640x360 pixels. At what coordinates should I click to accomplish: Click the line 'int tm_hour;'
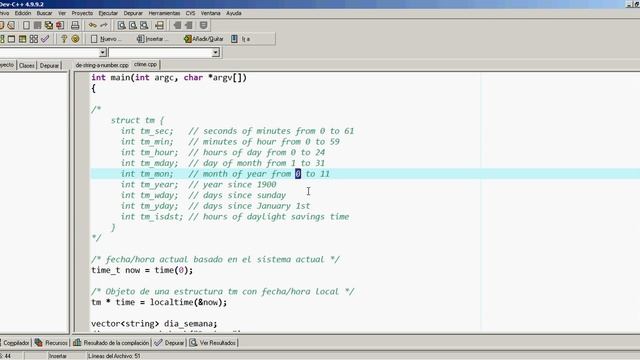(x=149, y=152)
